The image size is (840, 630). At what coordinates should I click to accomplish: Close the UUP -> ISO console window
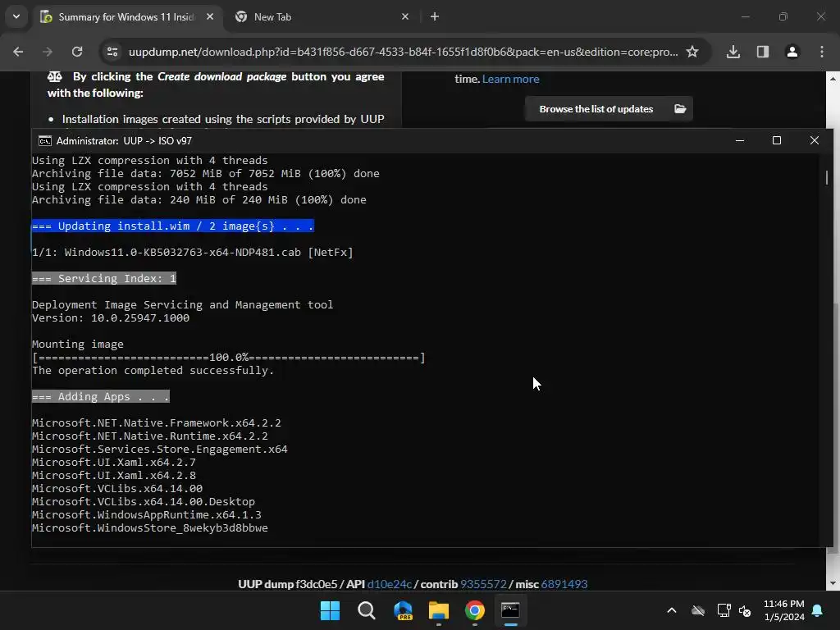pos(815,140)
